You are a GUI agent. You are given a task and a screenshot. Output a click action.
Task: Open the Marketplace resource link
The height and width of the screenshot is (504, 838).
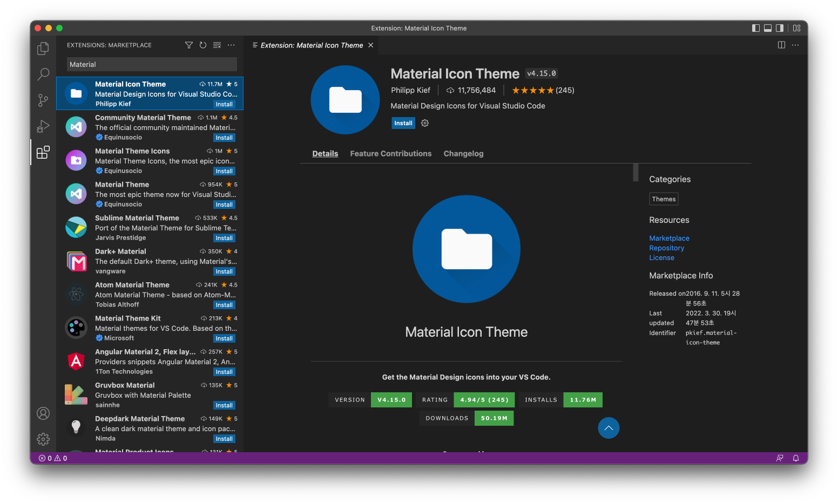[669, 238]
